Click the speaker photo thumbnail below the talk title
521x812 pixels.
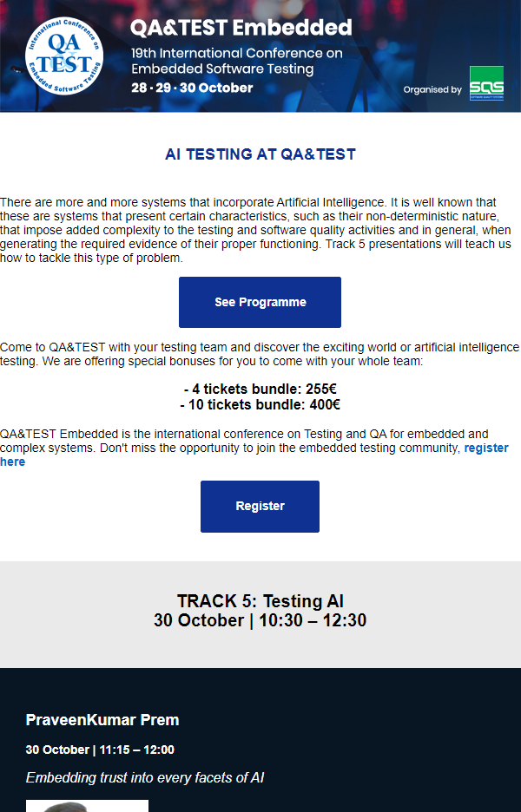[87, 806]
